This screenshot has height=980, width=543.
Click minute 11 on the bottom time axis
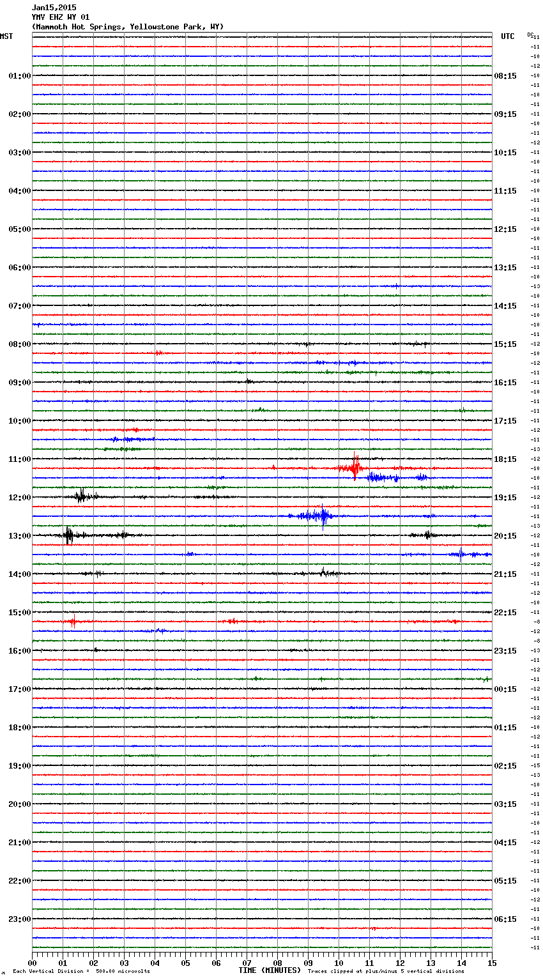(x=369, y=963)
